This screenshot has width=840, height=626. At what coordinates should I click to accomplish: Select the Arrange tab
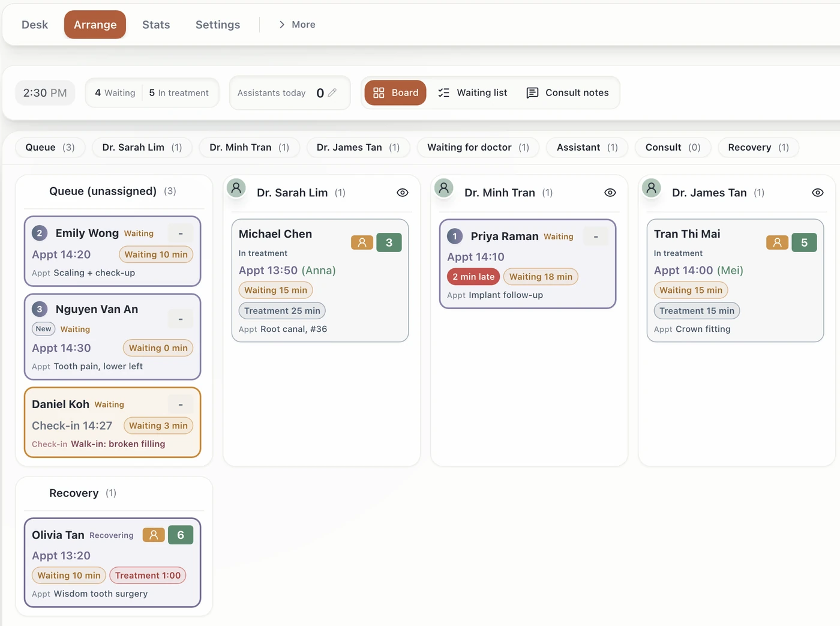[x=95, y=25]
